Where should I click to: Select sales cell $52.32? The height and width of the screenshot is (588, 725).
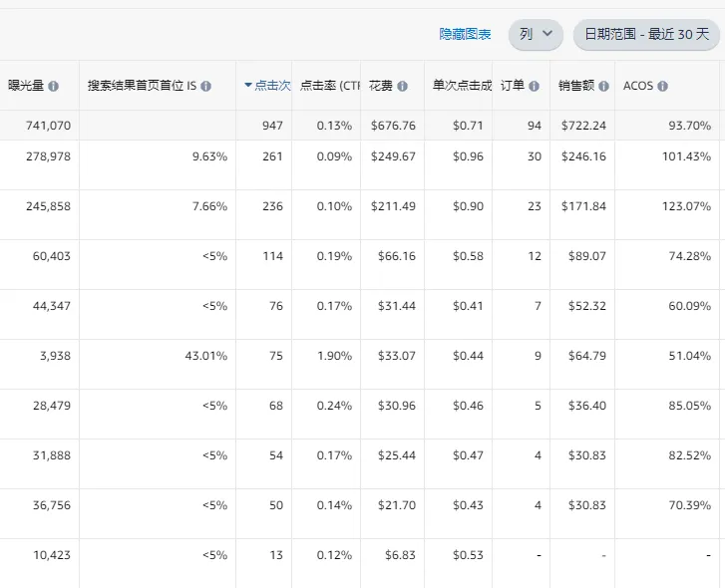(587, 306)
